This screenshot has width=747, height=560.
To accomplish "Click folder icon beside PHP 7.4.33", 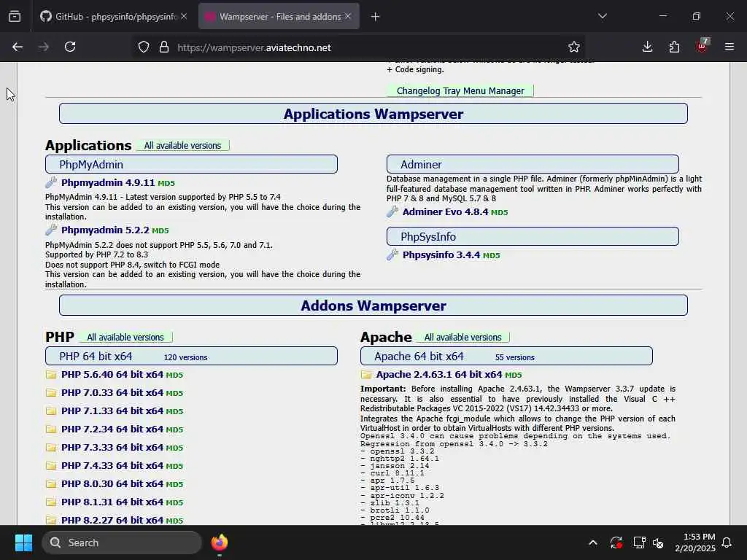I will coord(51,466).
